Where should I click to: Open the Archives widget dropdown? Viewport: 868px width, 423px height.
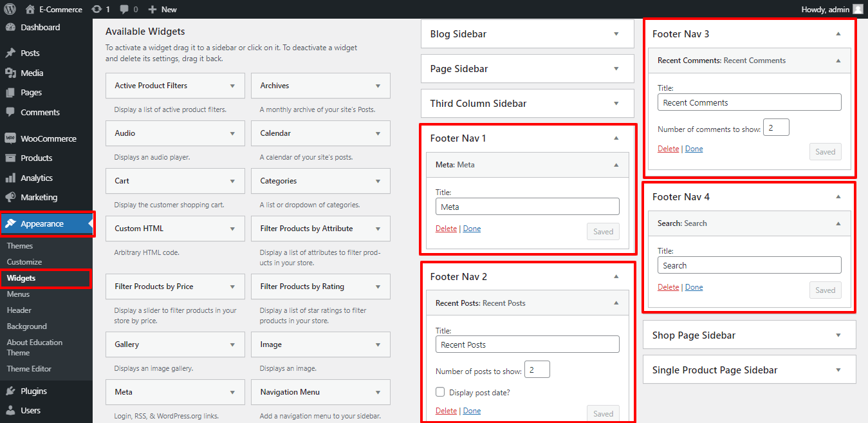pyautogui.click(x=378, y=86)
